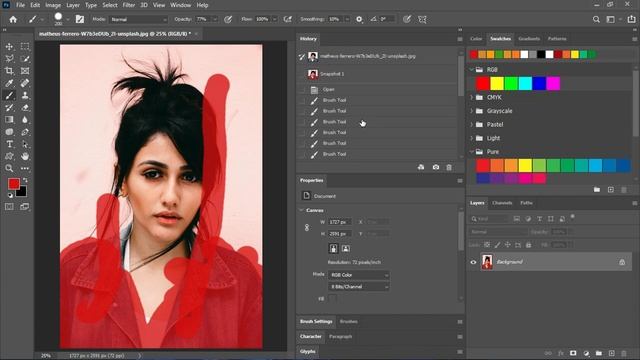The height and width of the screenshot is (360, 640).
Task: Select landscape orientation button in Properties
Action: 345,248
